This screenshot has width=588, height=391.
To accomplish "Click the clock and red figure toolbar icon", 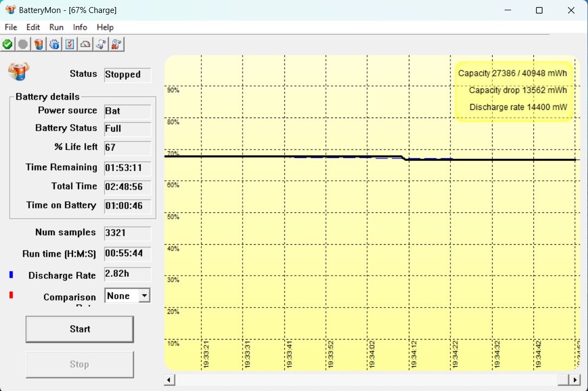I will pos(116,44).
